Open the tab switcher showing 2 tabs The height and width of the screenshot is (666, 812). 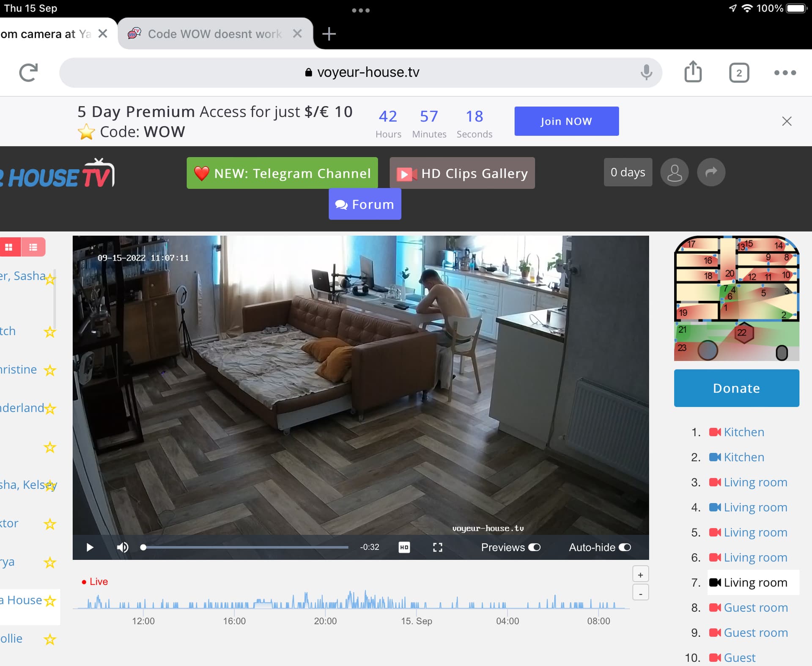click(x=738, y=73)
